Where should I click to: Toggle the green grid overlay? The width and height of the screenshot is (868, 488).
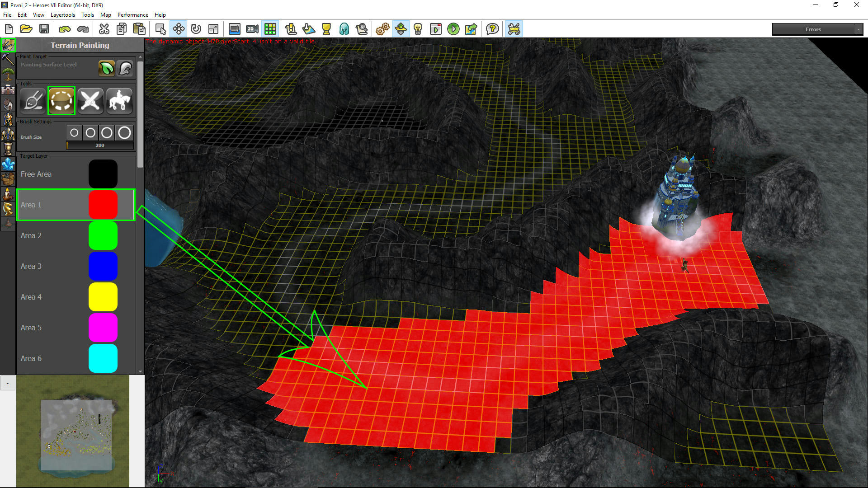270,29
